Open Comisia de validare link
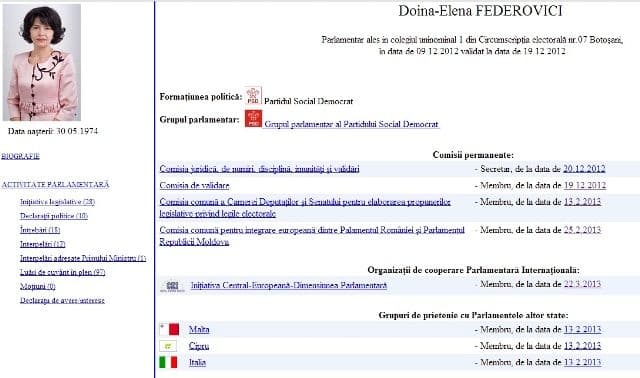Screen dimensions: 640x378 tap(194, 185)
